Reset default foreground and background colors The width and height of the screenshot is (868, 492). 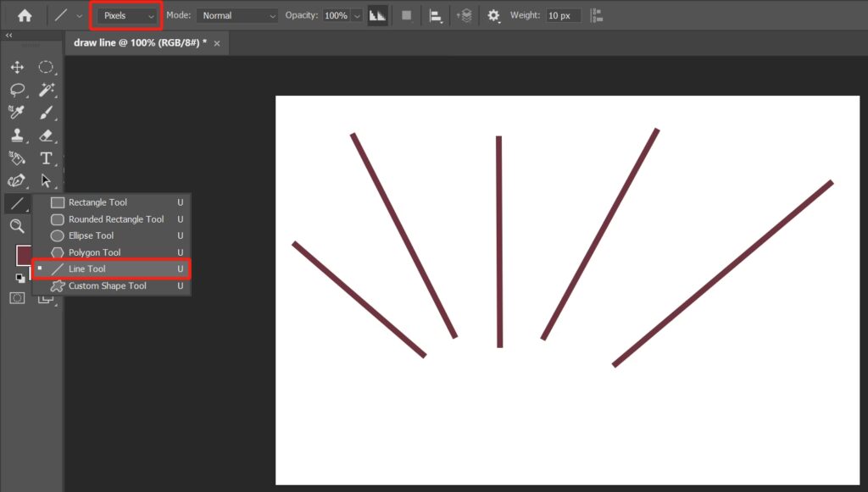19,278
